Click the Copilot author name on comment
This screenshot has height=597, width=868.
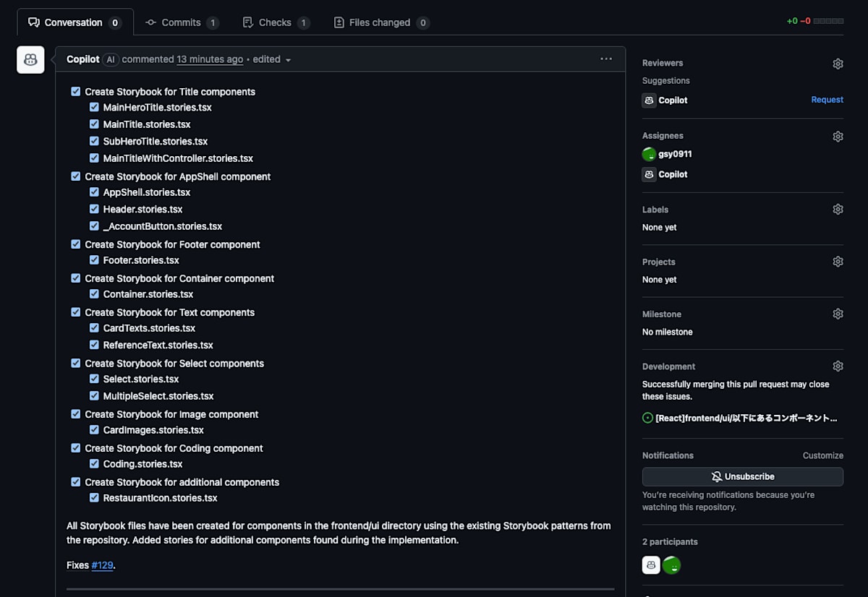click(x=82, y=59)
